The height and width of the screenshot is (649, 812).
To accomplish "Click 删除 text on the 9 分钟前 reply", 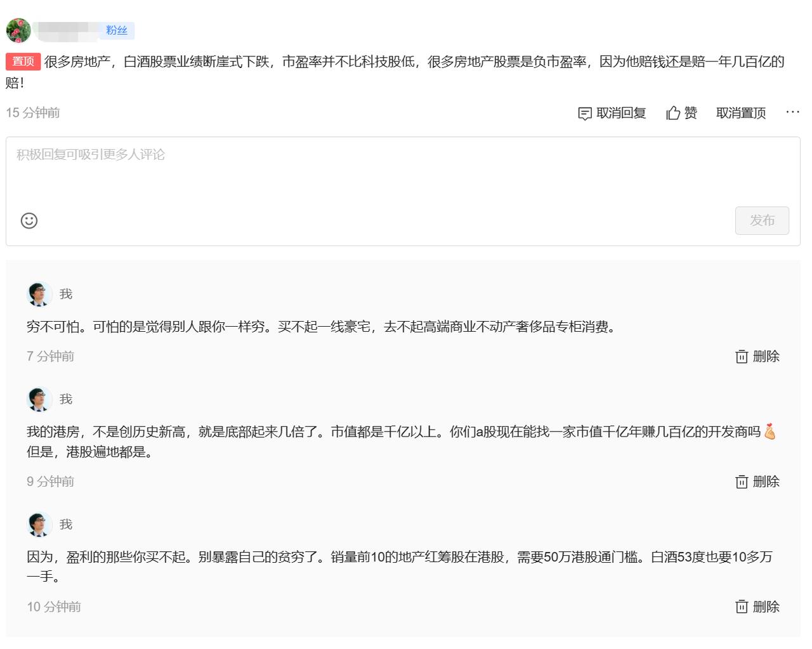I will click(x=766, y=482).
